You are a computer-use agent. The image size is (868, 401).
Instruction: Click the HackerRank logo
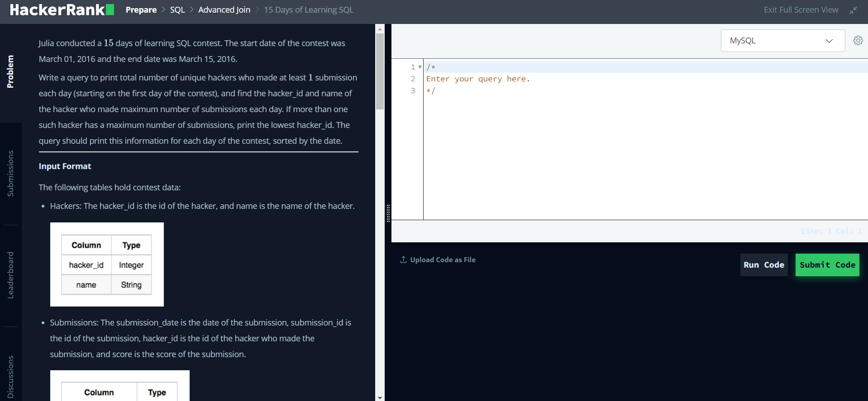point(62,10)
